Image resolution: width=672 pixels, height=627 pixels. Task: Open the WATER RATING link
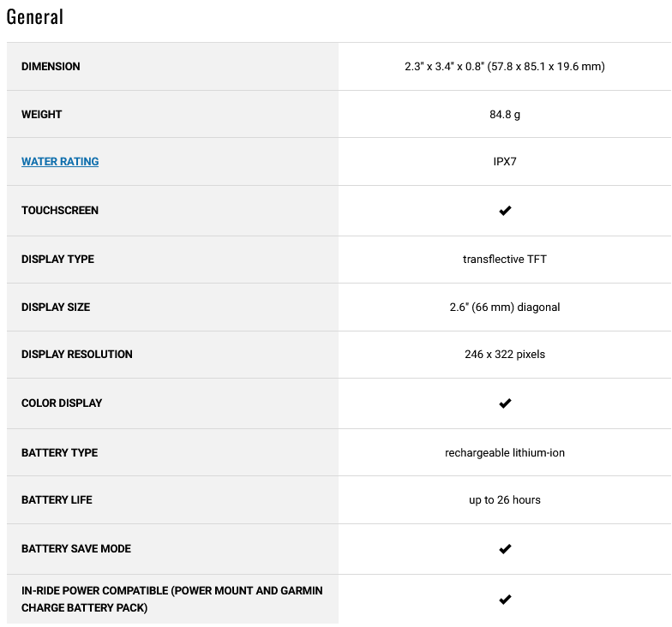[x=60, y=161]
